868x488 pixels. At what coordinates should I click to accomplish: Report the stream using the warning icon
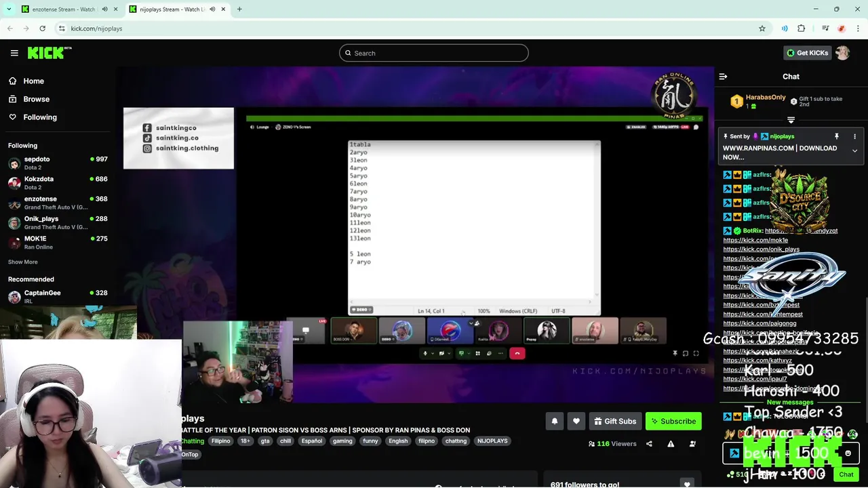coord(671,444)
